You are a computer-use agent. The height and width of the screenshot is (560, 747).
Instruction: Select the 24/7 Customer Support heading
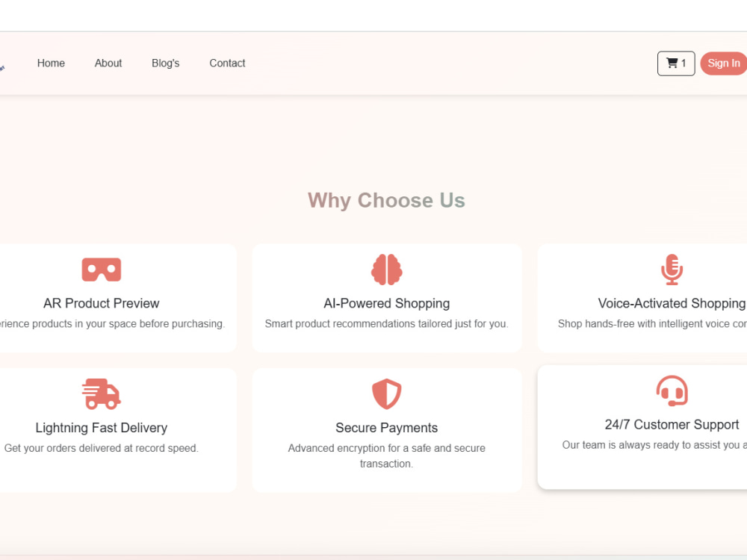(x=672, y=424)
